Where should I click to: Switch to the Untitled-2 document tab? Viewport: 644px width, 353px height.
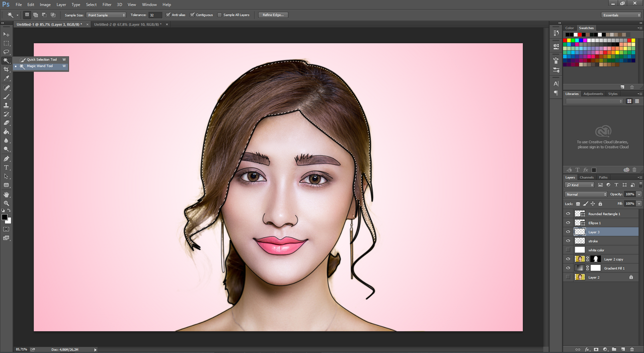point(128,24)
